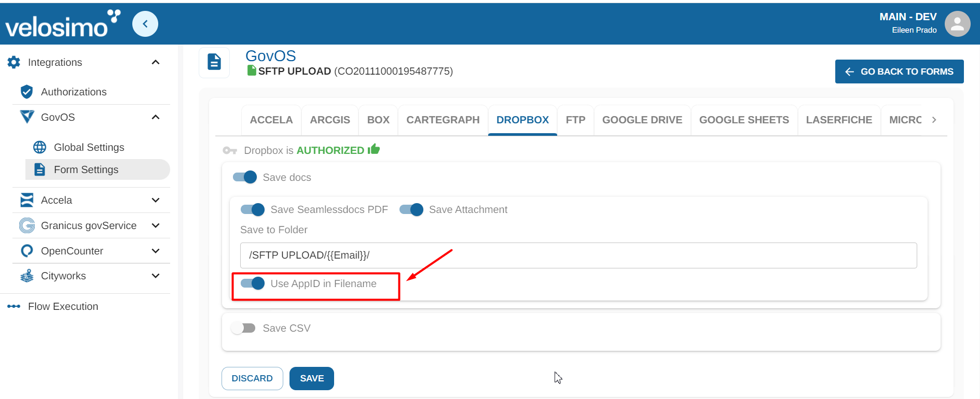Click the Eileen Prado user name
The height and width of the screenshot is (399, 980).
914,30
